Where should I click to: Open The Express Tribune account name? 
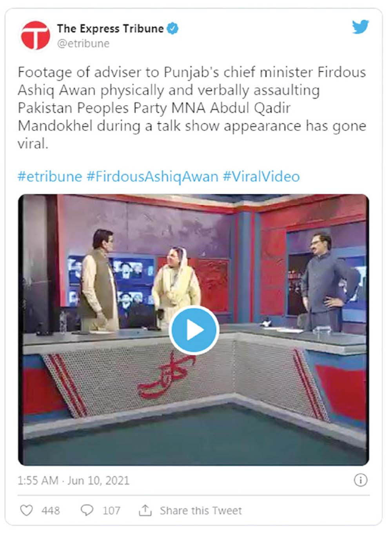[x=110, y=29]
